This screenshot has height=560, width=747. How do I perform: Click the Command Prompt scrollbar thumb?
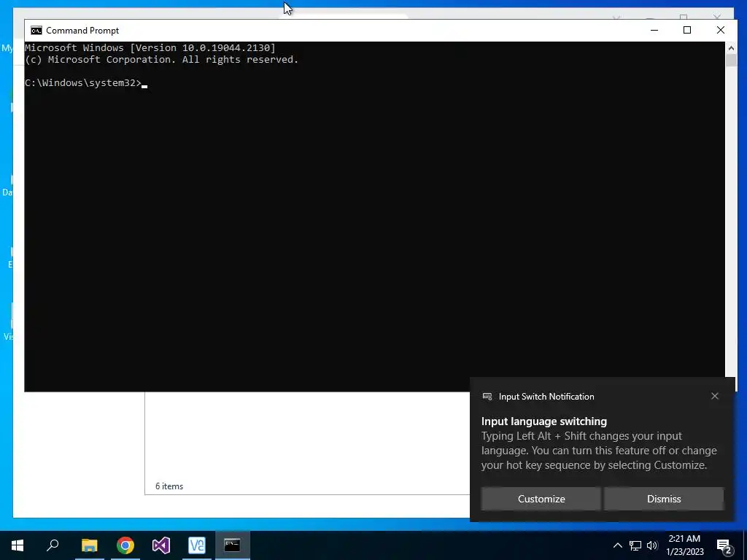[731, 61]
